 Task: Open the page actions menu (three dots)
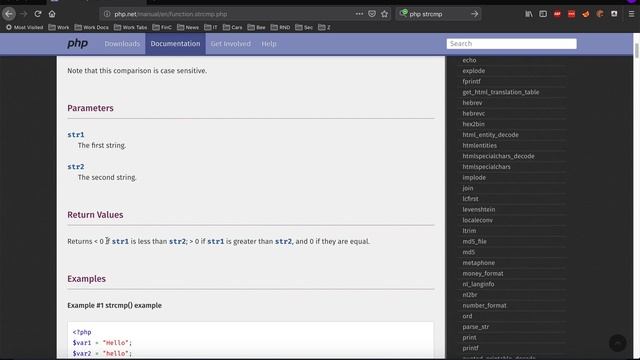359,14
